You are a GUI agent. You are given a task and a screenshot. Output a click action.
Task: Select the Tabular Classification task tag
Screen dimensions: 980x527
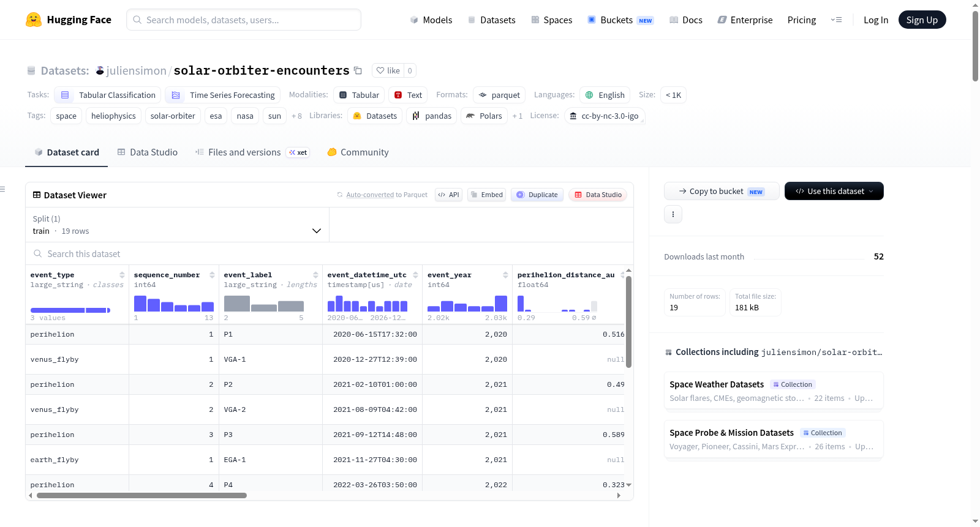(108, 95)
